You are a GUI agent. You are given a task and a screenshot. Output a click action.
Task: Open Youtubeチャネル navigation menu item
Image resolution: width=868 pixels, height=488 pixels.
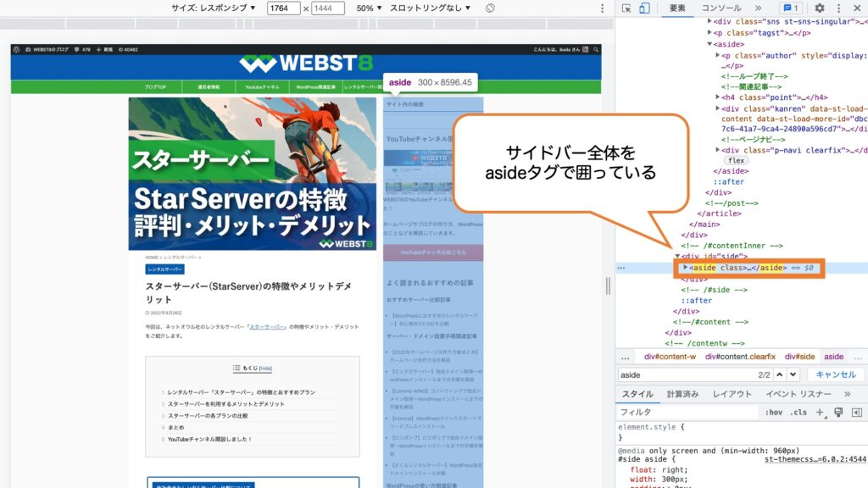tap(263, 87)
